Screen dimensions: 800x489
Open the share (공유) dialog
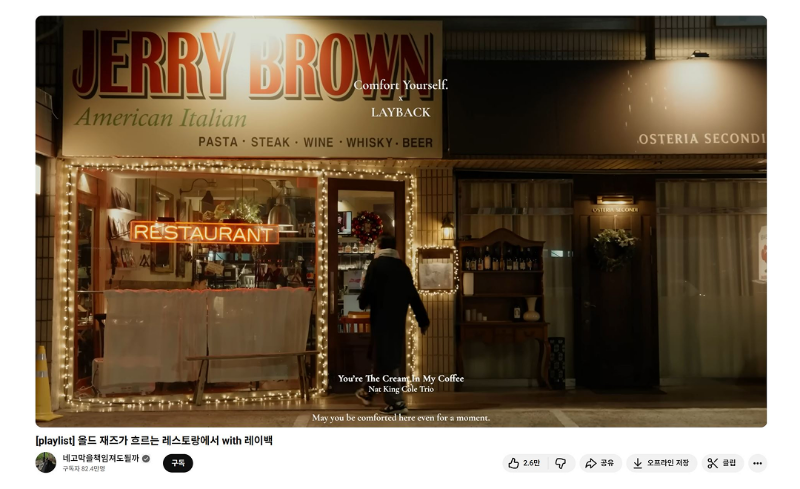click(x=600, y=463)
